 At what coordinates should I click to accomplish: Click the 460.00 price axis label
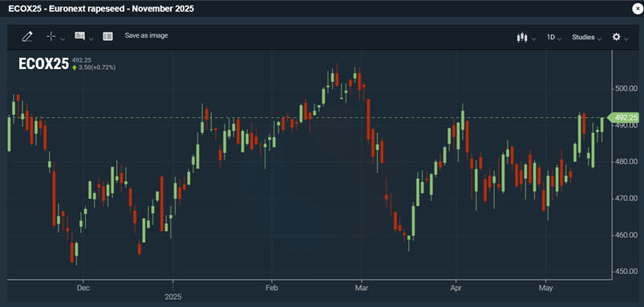coord(626,235)
